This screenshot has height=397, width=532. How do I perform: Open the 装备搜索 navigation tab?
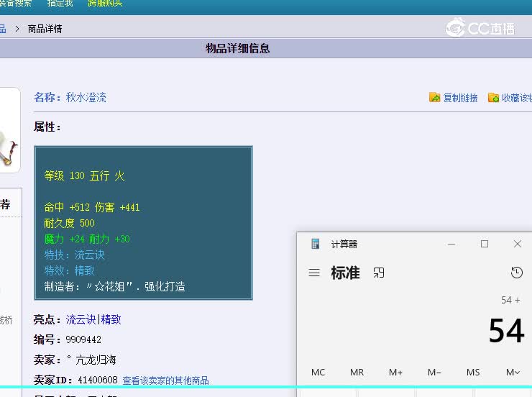pos(16,4)
